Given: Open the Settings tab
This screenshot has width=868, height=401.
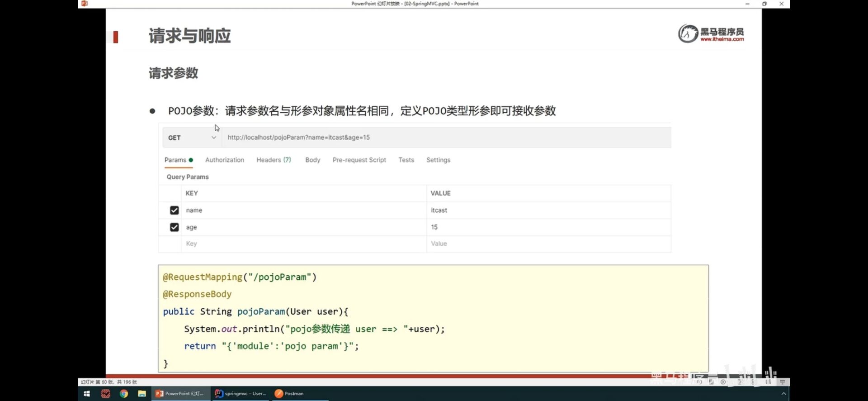Looking at the screenshot, I should (x=438, y=160).
